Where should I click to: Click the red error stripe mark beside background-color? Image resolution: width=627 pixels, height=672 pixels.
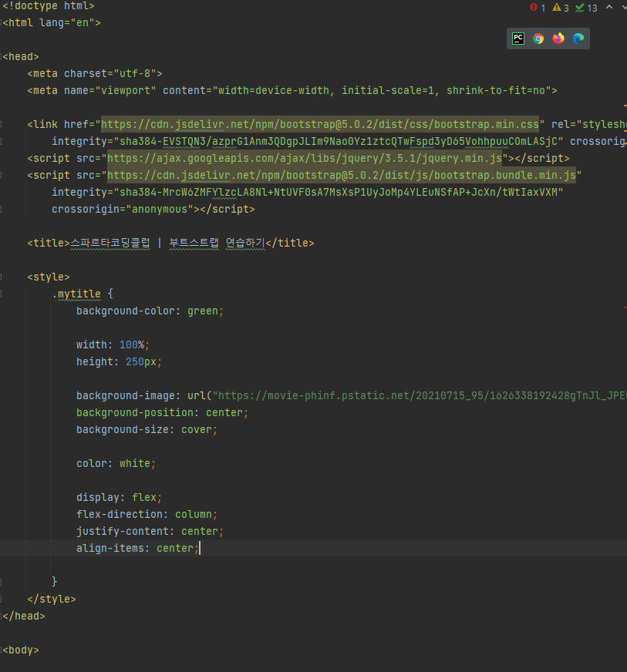tap(625, 307)
